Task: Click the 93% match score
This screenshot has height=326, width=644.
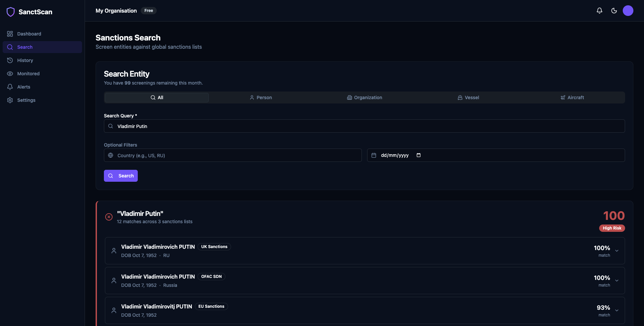Action: [603, 308]
